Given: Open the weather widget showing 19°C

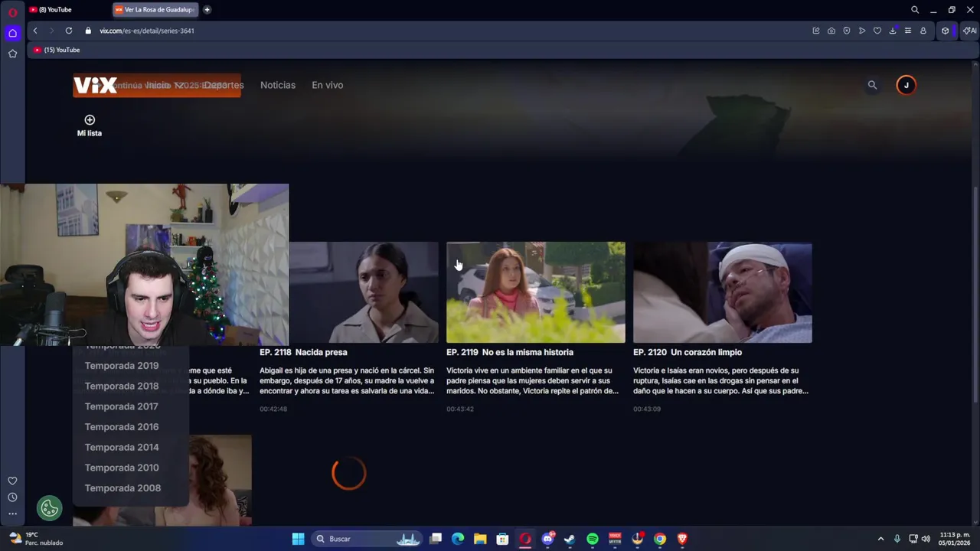Looking at the screenshot, I should 35,539.
